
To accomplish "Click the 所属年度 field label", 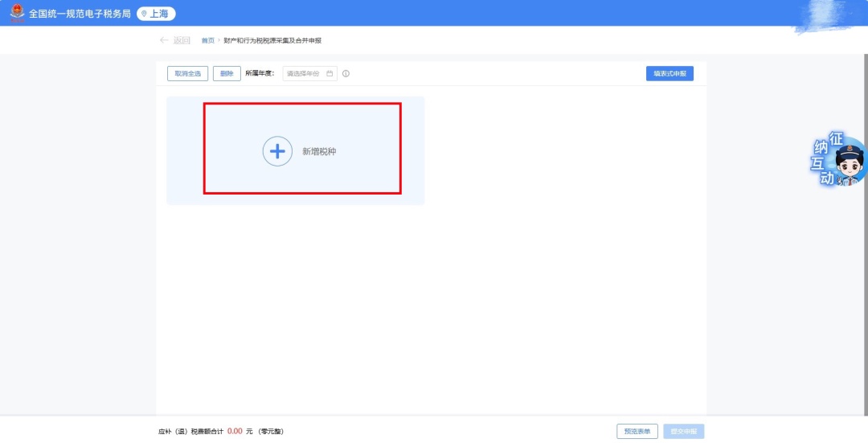I will coord(260,73).
